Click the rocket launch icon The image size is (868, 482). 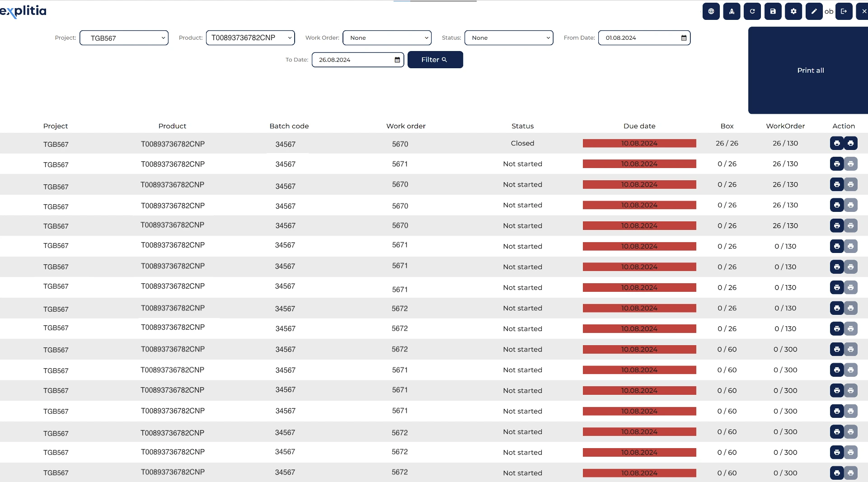pyautogui.click(x=732, y=11)
